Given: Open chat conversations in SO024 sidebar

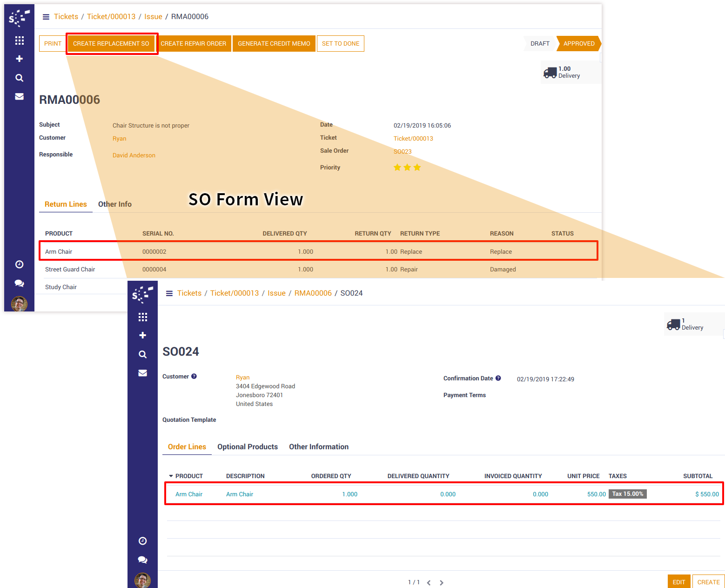Looking at the screenshot, I should tap(143, 560).
